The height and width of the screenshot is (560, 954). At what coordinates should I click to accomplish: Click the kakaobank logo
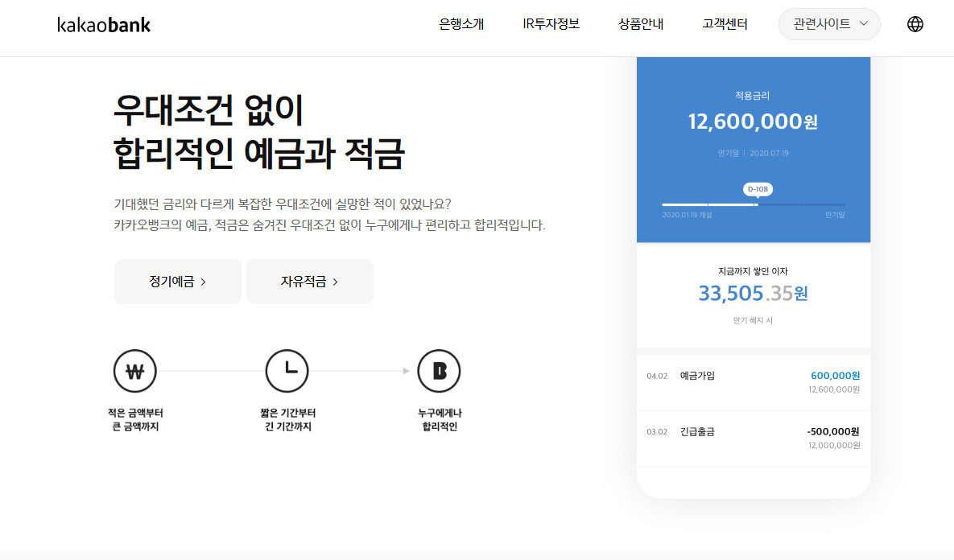pyautogui.click(x=104, y=24)
